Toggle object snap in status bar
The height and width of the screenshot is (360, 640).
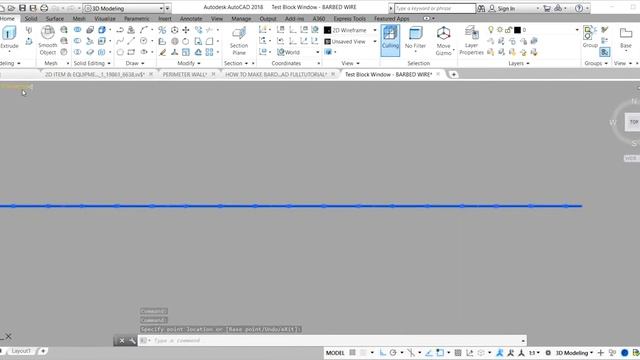click(x=440, y=353)
